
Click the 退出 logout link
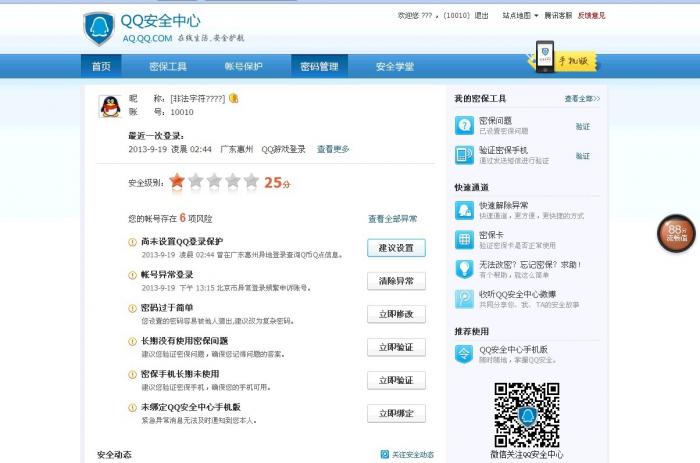tap(481, 16)
